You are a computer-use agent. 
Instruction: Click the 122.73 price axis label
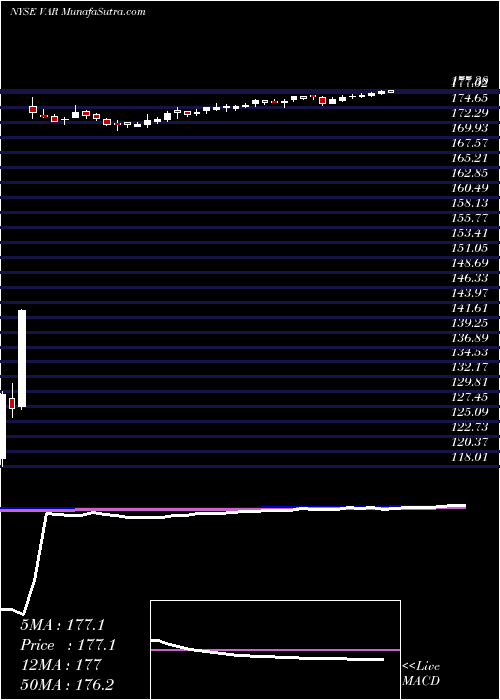click(x=469, y=428)
